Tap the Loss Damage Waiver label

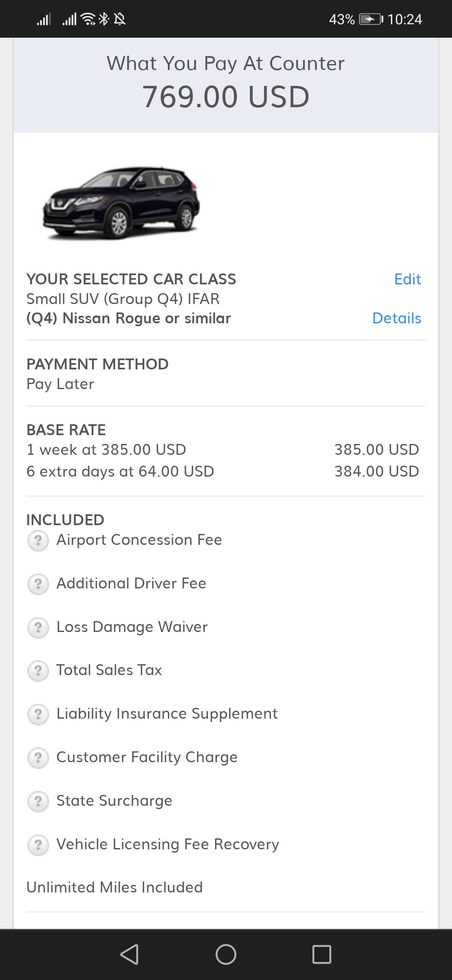(x=132, y=627)
